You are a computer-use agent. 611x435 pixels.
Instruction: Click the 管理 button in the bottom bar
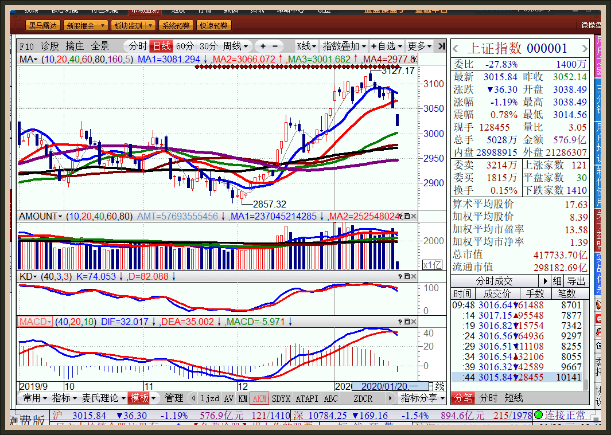coord(174,398)
